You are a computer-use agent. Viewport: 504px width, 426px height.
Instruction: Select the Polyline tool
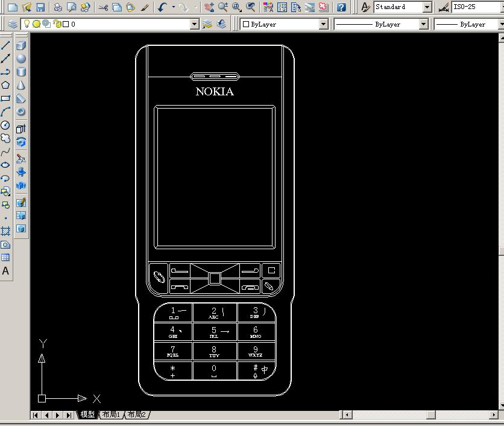5,72
